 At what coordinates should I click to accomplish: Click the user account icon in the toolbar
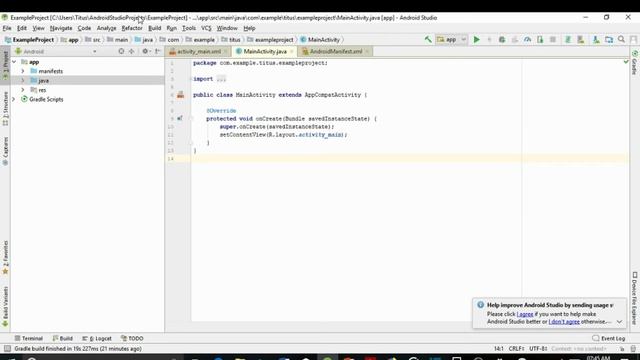(x=633, y=40)
